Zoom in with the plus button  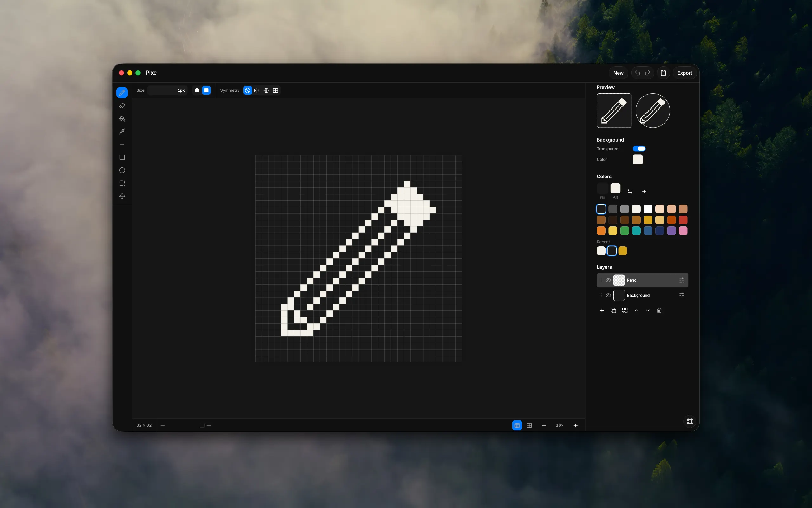point(575,425)
